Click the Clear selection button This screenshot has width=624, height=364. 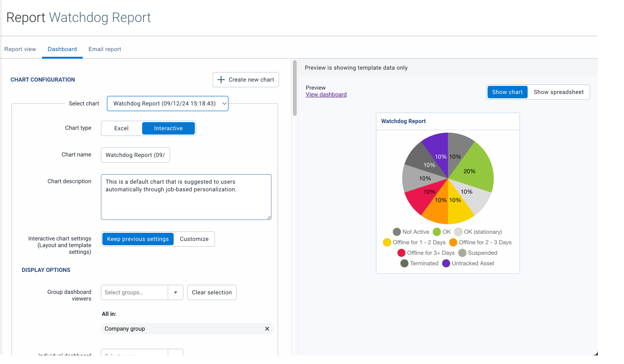[x=211, y=292]
